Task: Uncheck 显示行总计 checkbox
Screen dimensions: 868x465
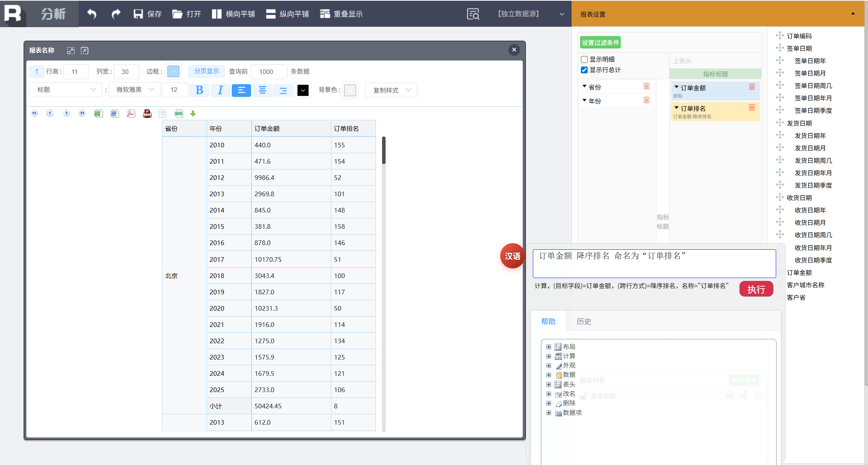Action: tap(584, 70)
